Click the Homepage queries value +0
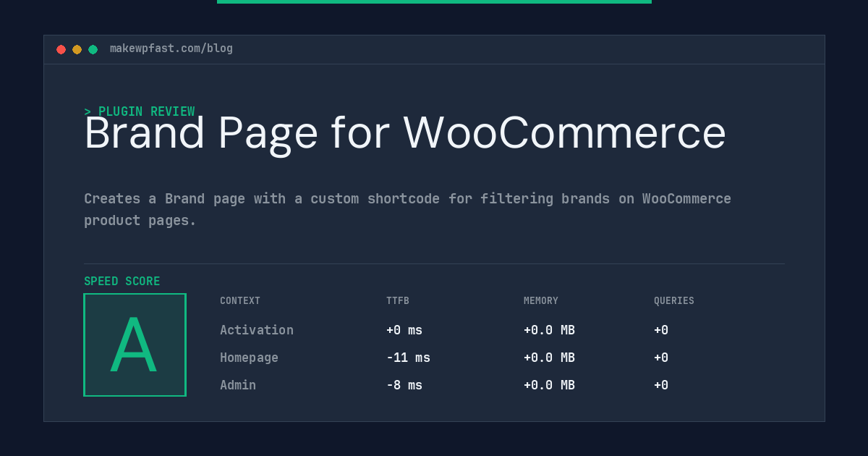Image resolution: width=868 pixels, height=456 pixels. [x=661, y=358]
